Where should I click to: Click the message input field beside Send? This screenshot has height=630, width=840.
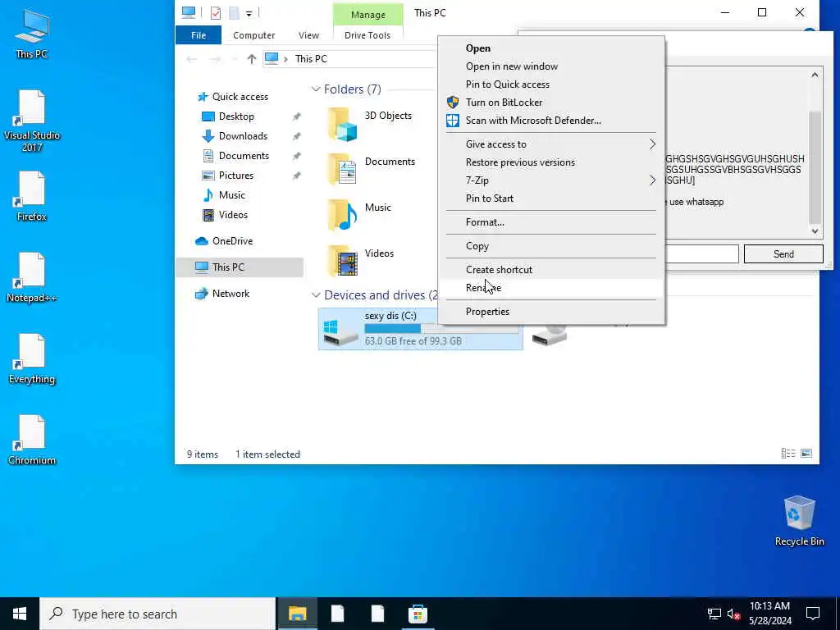[702, 254]
